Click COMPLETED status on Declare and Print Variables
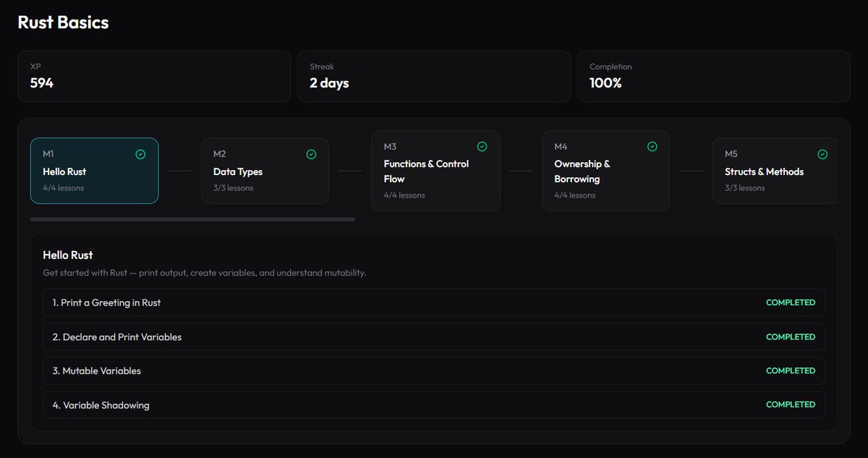 click(791, 336)
